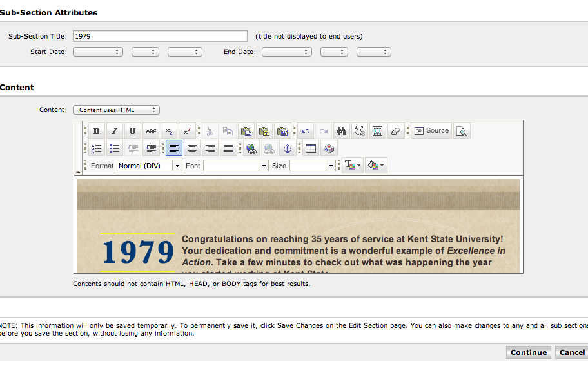The width and height of the screenshot is (588, 366).
Task: Click the Select All icon
Action: (377, 131)
